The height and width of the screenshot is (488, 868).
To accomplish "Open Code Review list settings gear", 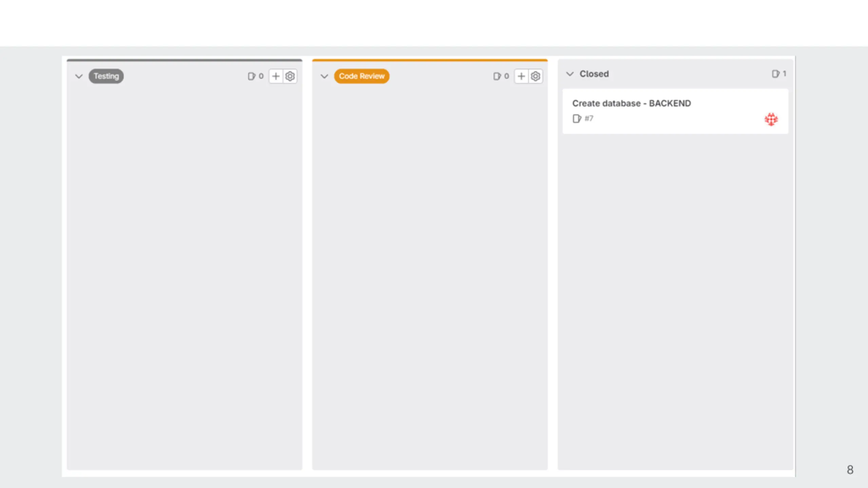I will pos(535,76).
